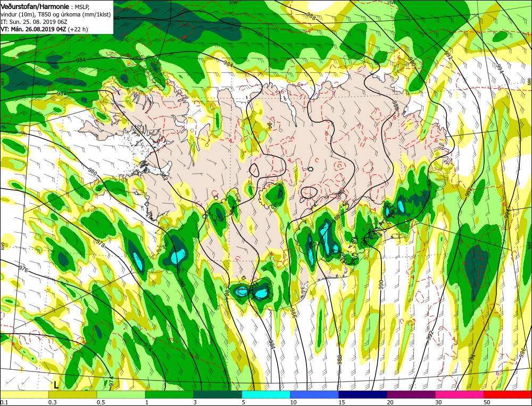
Task: Click the legend value "0.5"
Action: coord(101,402)
